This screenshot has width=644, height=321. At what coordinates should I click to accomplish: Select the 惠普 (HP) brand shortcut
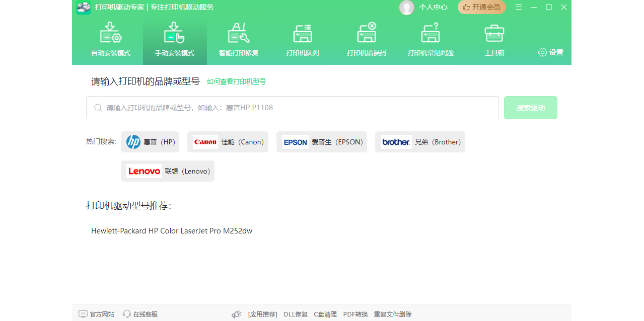[150, 142]
